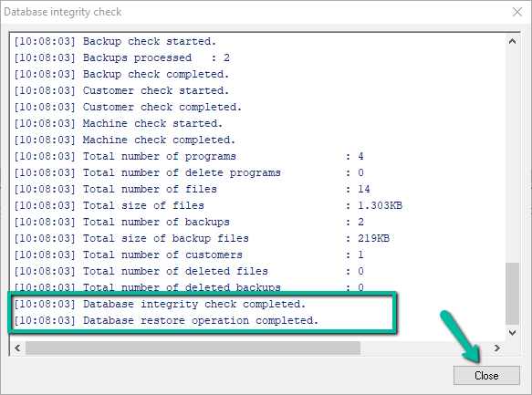Select the 'Total size of backup files' line
This screenshot has height=395, width=532.
202,238
